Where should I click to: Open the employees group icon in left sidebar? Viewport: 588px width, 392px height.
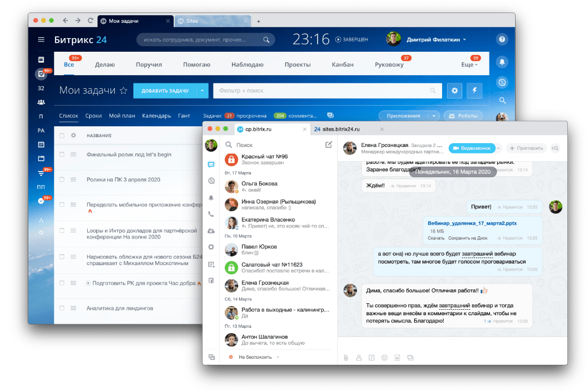coord(41,102)
